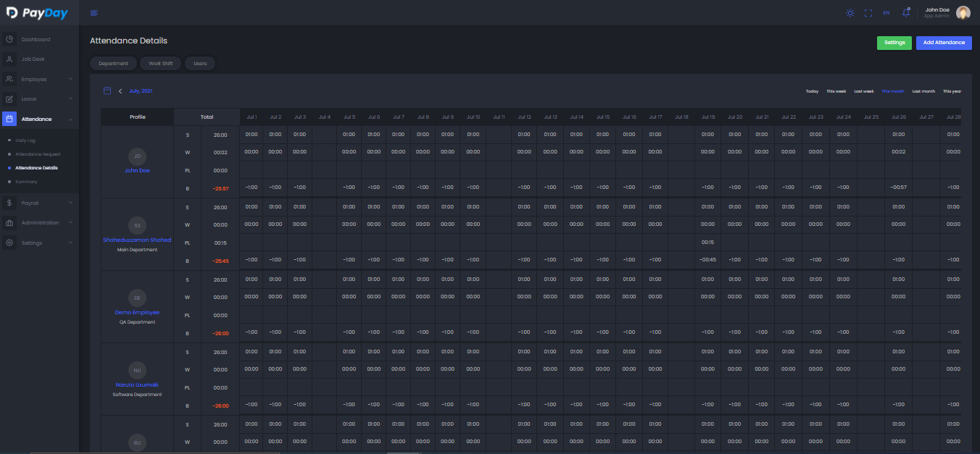Filter the range to Last week
This screenshot has width=980, height=454.
(864, 91)
